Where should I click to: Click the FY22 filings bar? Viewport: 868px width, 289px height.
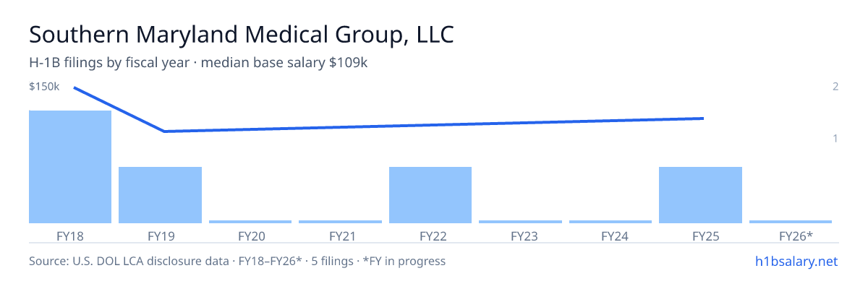point(430,195)
